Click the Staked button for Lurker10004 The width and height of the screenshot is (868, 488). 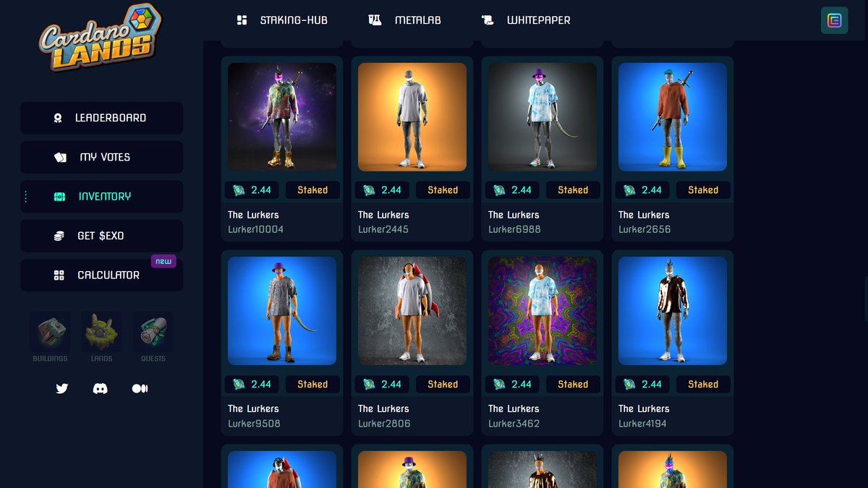point(312,190)
